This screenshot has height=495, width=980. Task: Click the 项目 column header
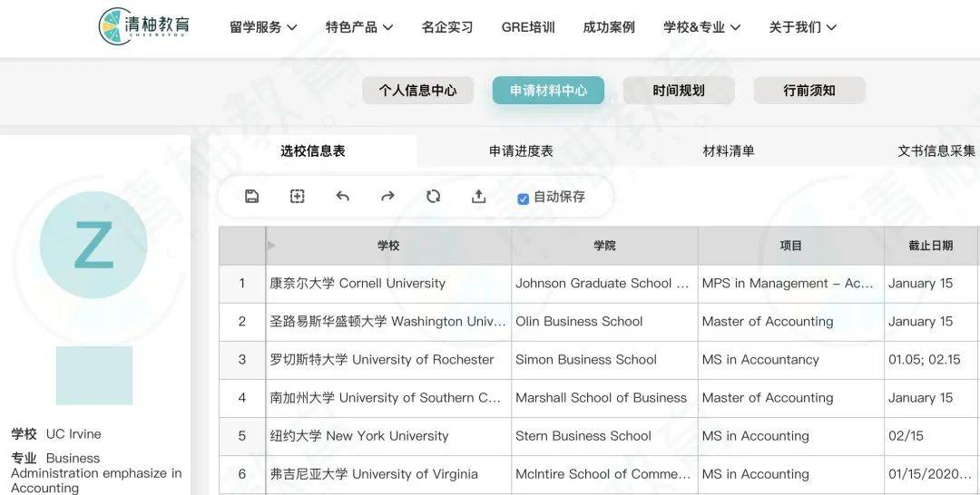[790, 246]
